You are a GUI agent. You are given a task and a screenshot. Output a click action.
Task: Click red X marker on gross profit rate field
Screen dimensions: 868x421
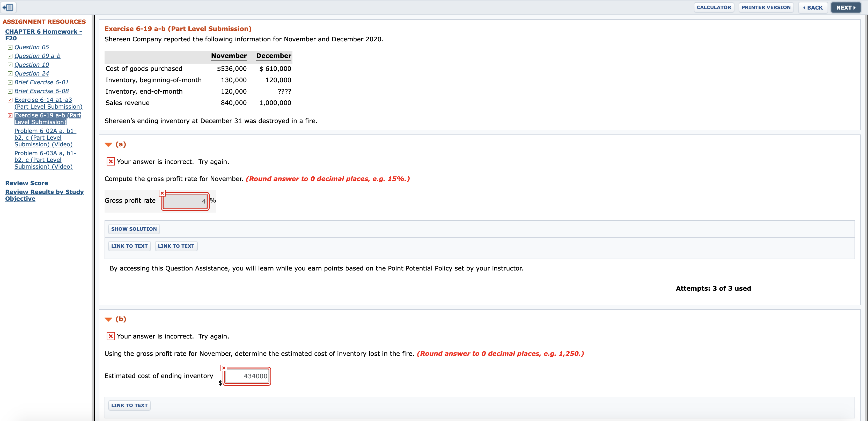(162, 193)
